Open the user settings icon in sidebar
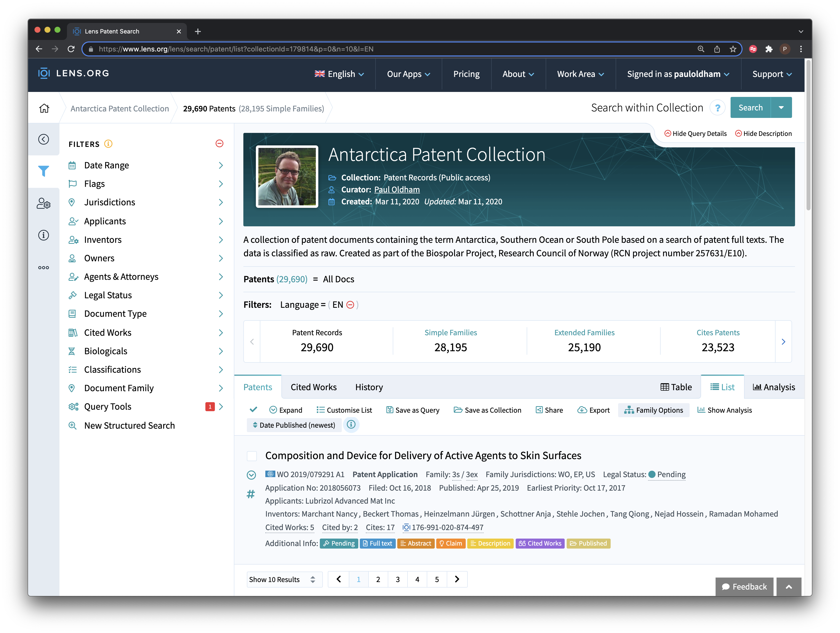The image size is (840, 633). click(x=44, y=204)
